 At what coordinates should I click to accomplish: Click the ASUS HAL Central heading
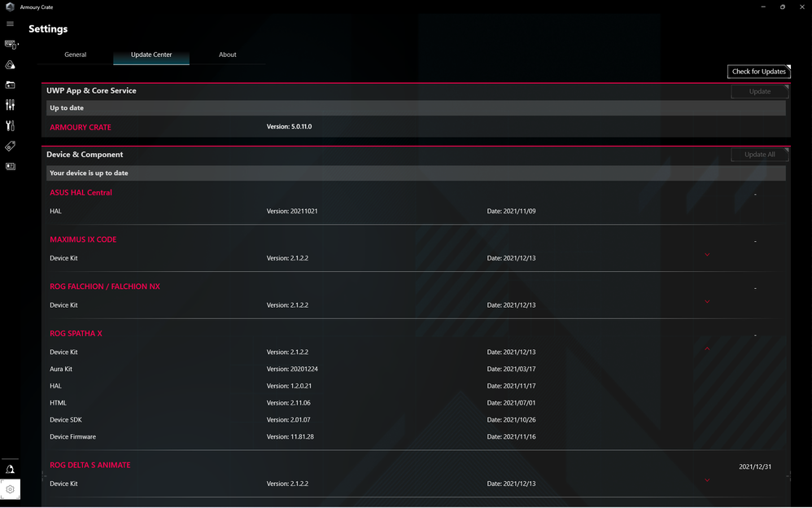tap(81, 192)
